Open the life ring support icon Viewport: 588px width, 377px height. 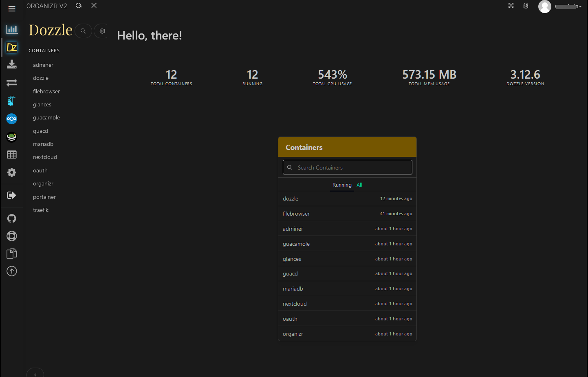pyautogui.click(x=12, y=236)
